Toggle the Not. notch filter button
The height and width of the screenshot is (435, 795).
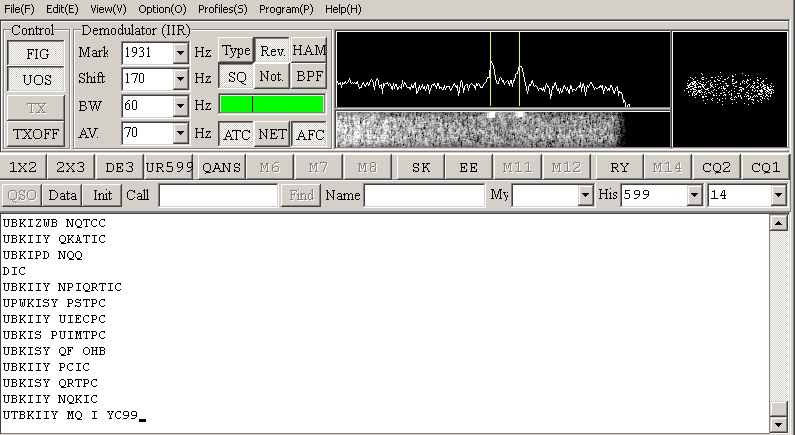point(272,77)
